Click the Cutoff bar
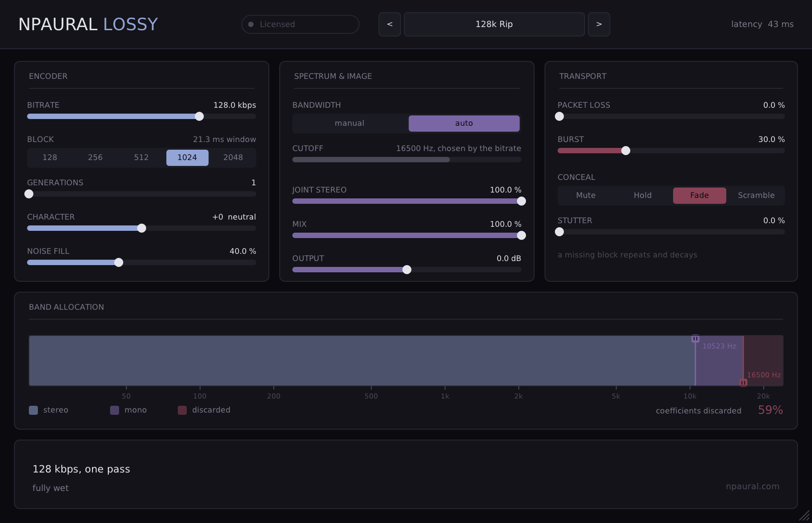Viewport: 812px width, 523px height. tap(407, 160)
